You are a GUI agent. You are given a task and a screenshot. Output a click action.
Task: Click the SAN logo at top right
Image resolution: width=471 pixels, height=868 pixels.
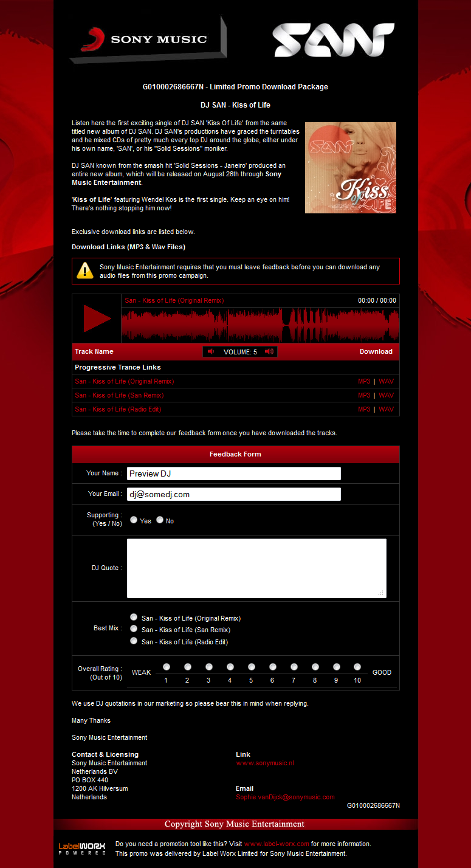[x=333, y=40]
